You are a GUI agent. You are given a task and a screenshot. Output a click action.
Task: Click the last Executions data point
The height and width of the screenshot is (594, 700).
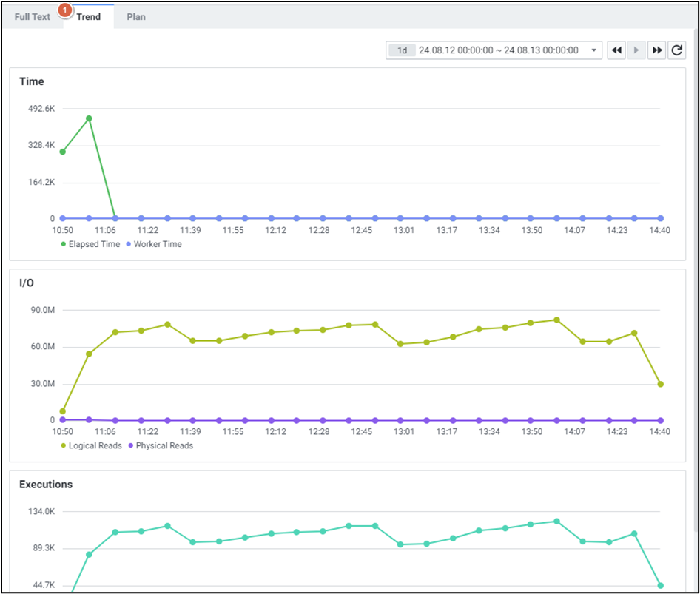tap(660, 585)
